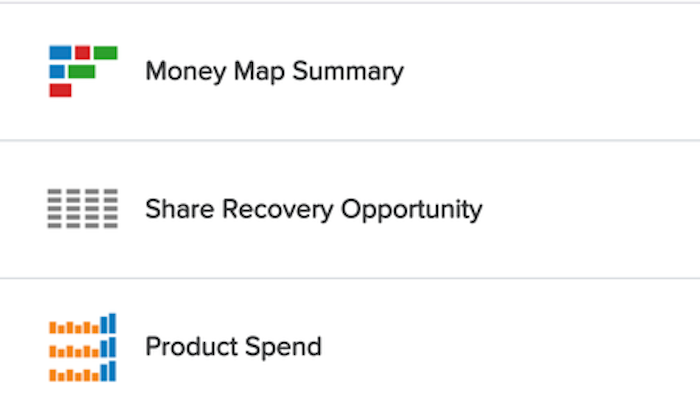The width and height of the screenshot is (700, 394).
Task: Choose the word "Summary" in Money Map entry
Action: pyautogui.click(x=348, y=72)
